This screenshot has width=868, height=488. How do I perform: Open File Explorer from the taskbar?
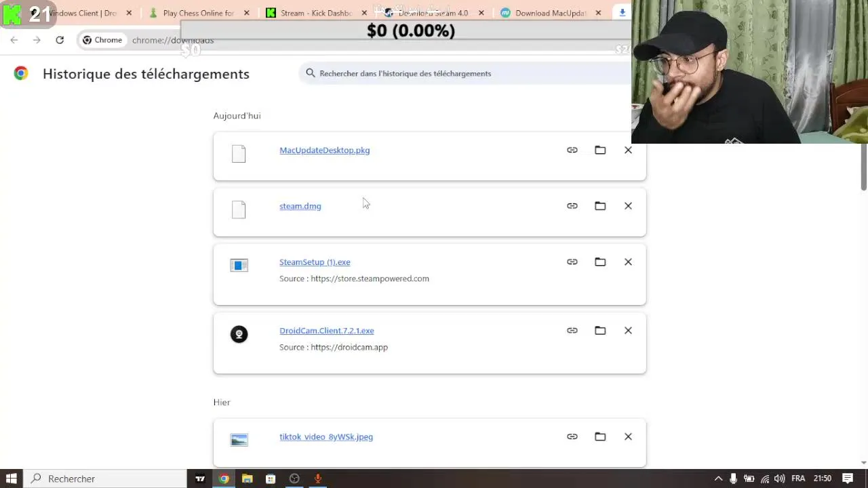(x=248, y=479)
